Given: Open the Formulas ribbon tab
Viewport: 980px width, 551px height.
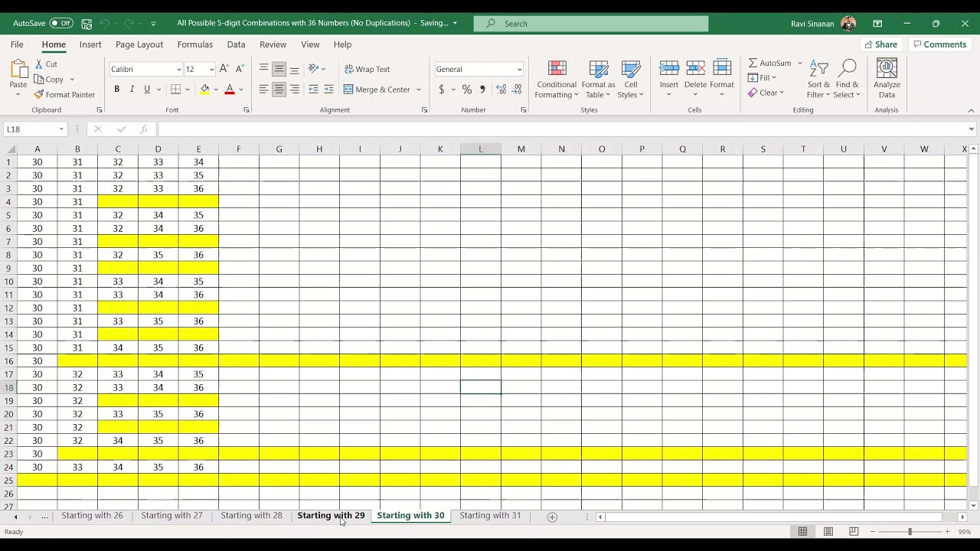Looking at the screenshot, I should tap(195, 44).
